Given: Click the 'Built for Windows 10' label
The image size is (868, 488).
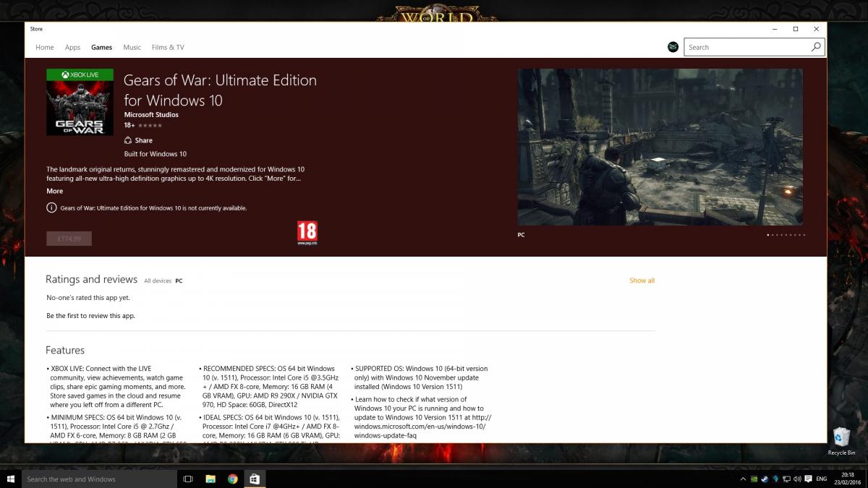Looking at the screenshot, I should pos(156,154).
